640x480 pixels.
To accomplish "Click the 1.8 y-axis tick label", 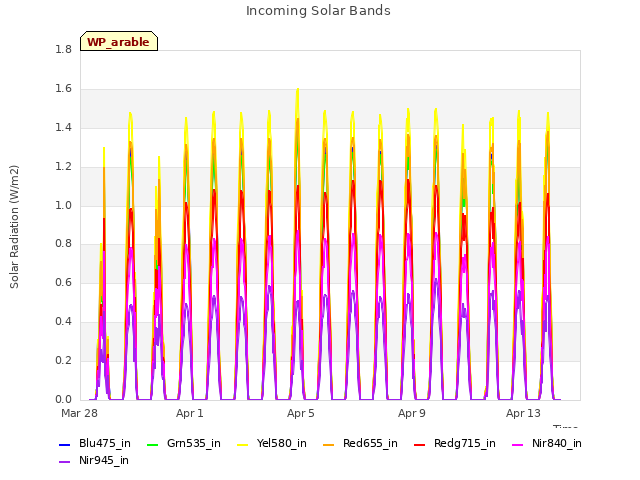I will coord(63,49).
